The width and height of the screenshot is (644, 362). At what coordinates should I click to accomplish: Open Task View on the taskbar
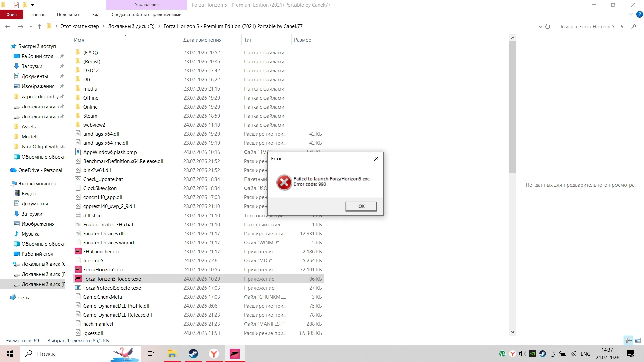coord(151,354)
